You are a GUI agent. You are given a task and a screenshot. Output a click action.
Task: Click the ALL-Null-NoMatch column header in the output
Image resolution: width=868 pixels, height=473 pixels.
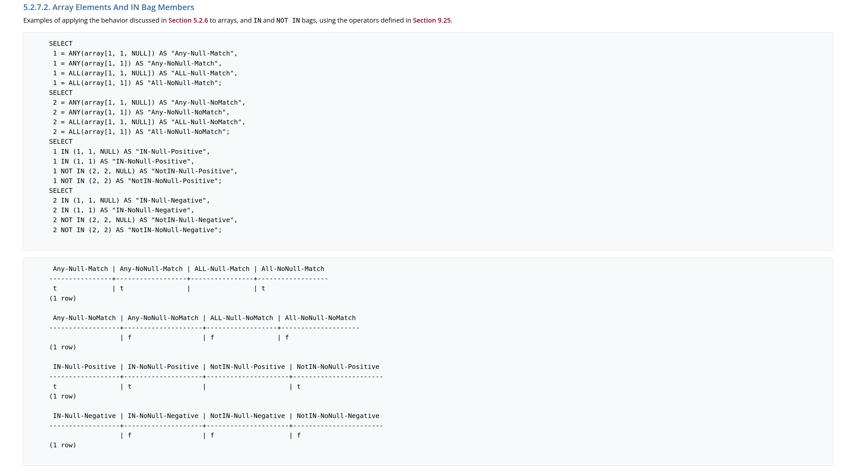(x=241, y=318)
